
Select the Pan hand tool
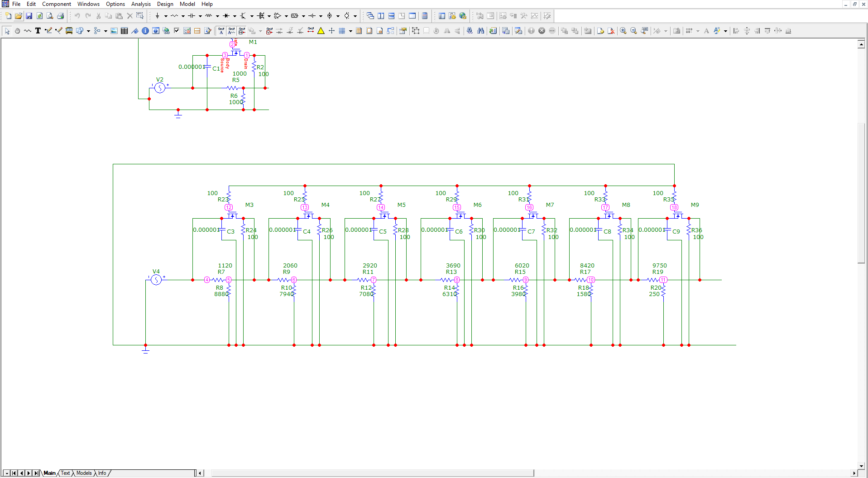(17, 31)
